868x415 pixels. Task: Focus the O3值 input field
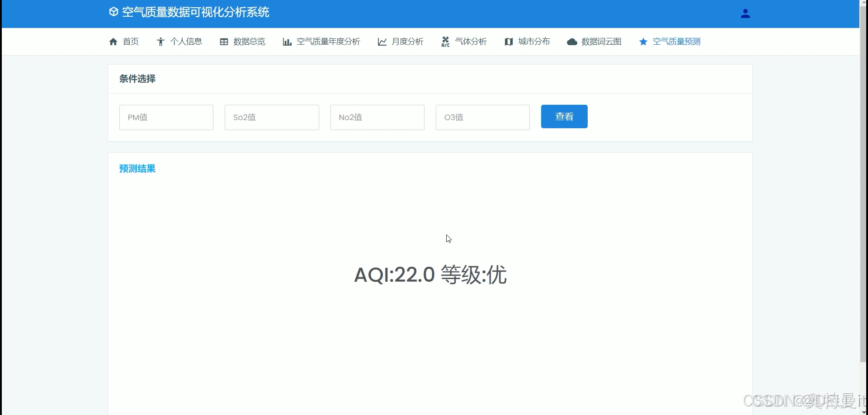coord(483,117)
